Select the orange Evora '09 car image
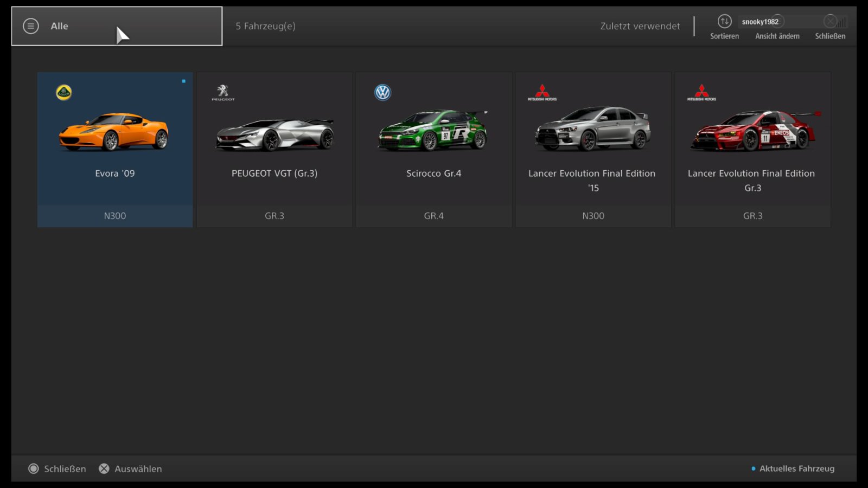The image size is (868, 488). (x=114, y=131)
